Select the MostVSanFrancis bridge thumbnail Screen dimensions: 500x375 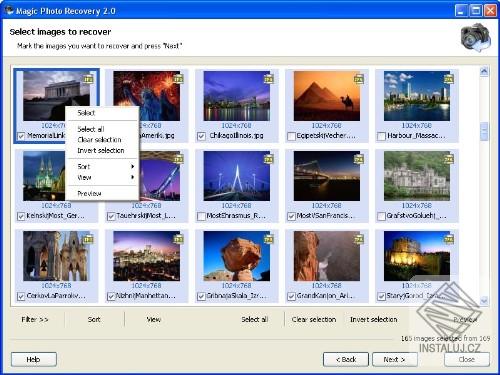(327, 176)
